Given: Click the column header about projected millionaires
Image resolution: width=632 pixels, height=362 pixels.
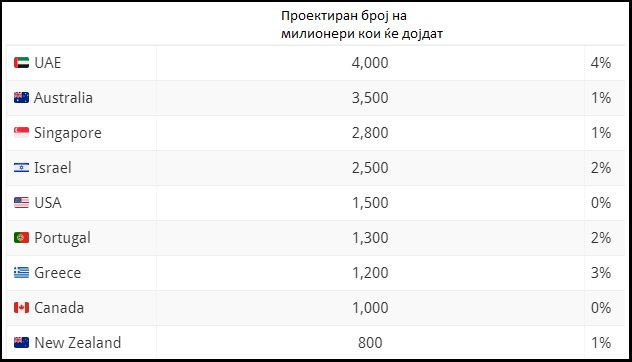Looking at the screenshot, I should [362, 25].
